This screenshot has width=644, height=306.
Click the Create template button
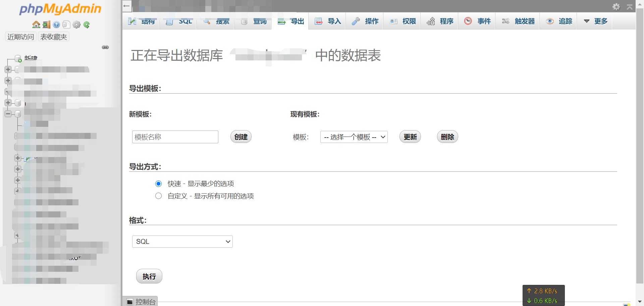(x=241, y=137)
